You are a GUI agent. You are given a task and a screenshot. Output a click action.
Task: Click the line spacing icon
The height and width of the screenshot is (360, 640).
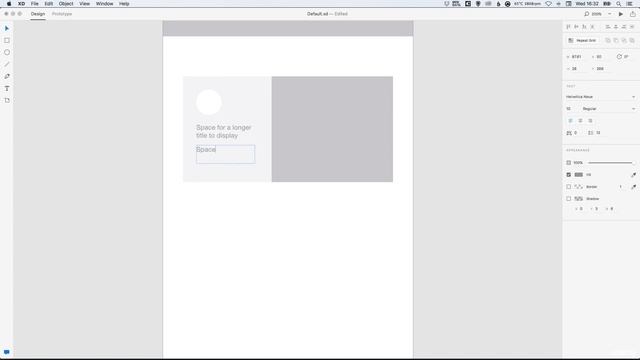(x=591, y=133)
